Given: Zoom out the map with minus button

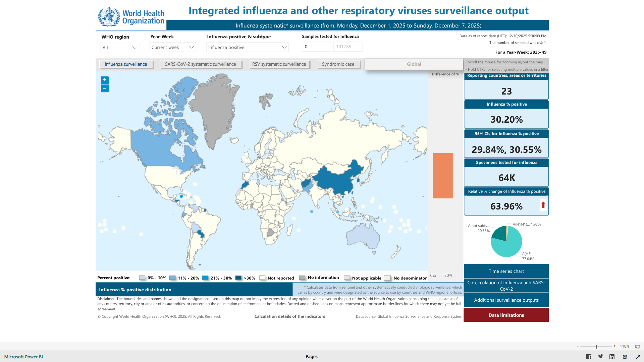Looking at the screenshot, I should [105, 88].
